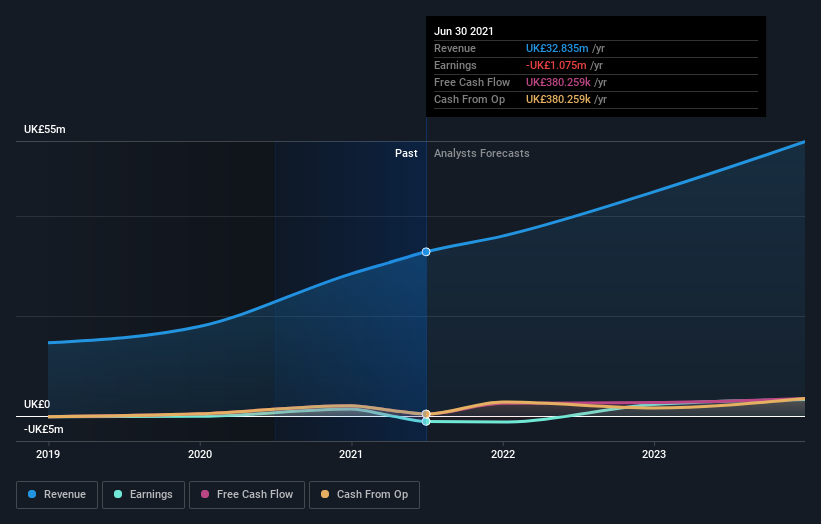Toggle the Revenue legend series
The height and width of the screenshot is (524, 821).
click(x=57, y=495)
